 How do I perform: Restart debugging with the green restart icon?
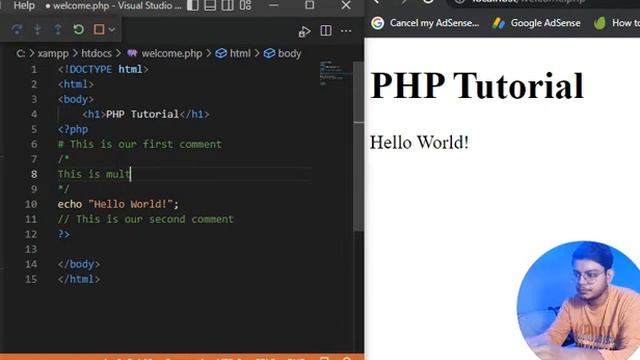click(78, 29)
